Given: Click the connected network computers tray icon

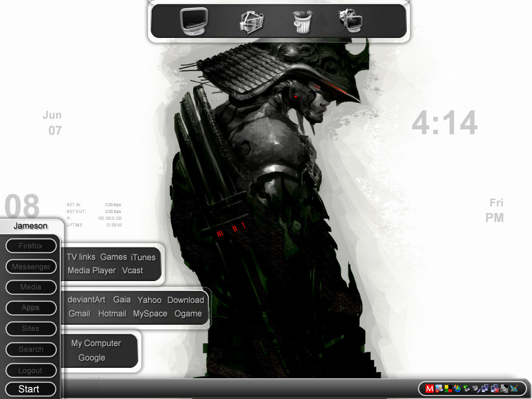Looking at the screenshot, I should [x=485, y=389].
